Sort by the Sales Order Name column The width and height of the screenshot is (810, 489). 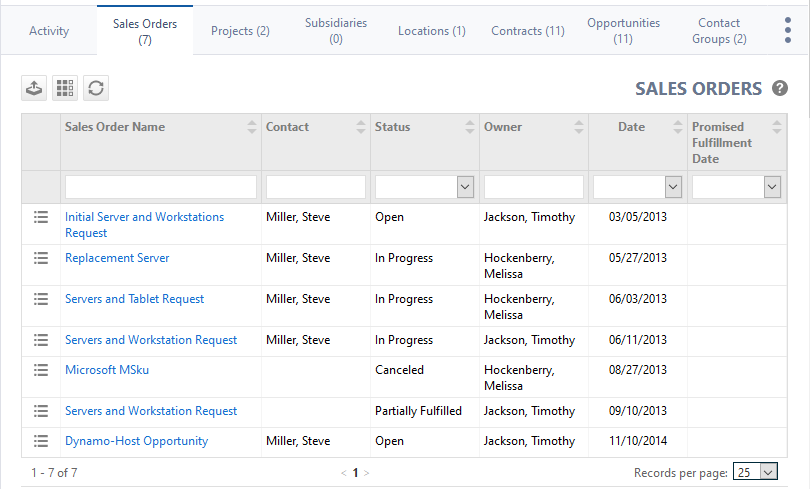(x=251, y=127)
